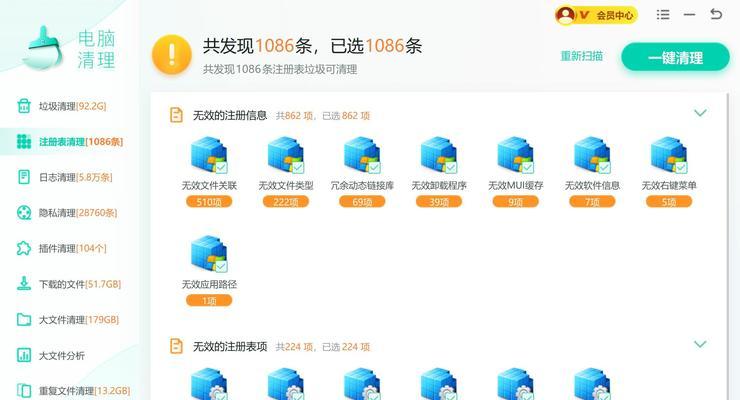Viewport: 740px width, 400px height.
Task: Switch to 垃圾清理[92.2G] tab
Action: [70, 106]
